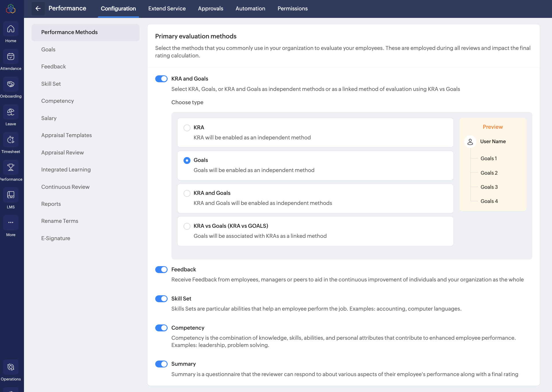Image resolution: width=552 pixels, height=392 pixels.
Task: Go to Rename Terms settings
Action: coord(60,221)
